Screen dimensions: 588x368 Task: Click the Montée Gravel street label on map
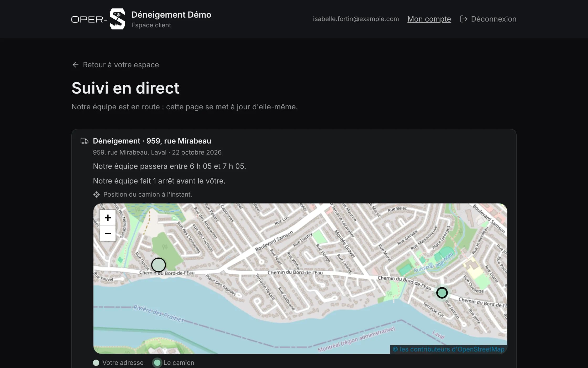344,243
